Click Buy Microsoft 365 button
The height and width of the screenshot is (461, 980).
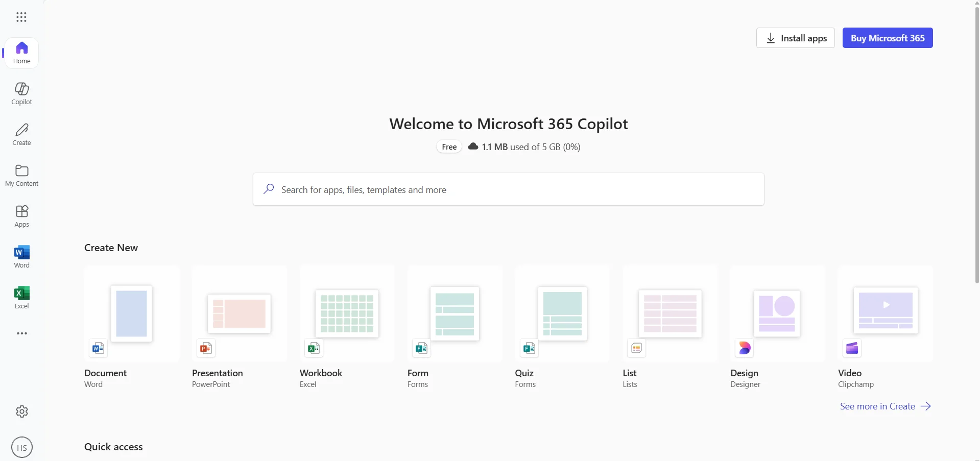888,38
